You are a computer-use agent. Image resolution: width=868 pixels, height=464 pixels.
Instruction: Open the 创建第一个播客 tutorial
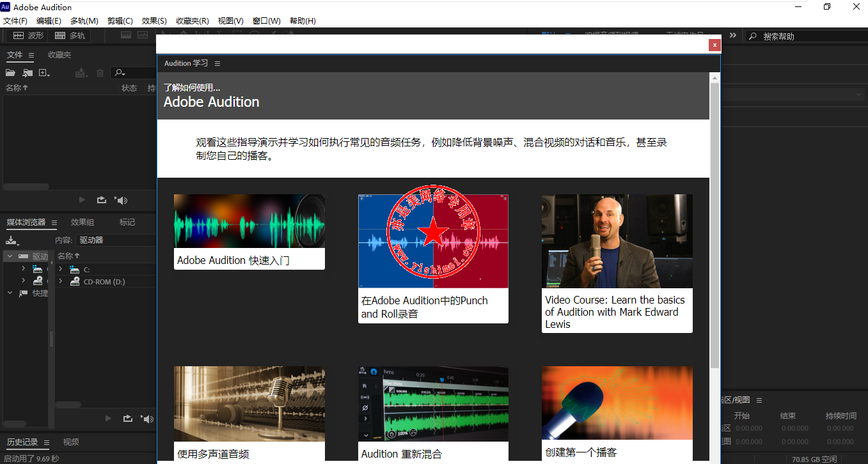point(617,414)
